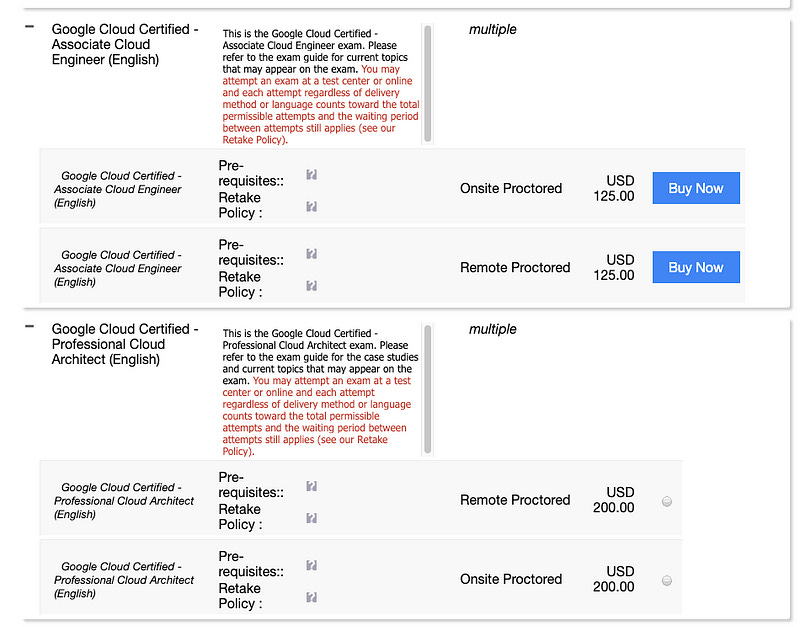The image size is (800, 627).
Task: Open Pre-requisites help for Associate Remote Proctored row
Action: (x=311, y=254)
